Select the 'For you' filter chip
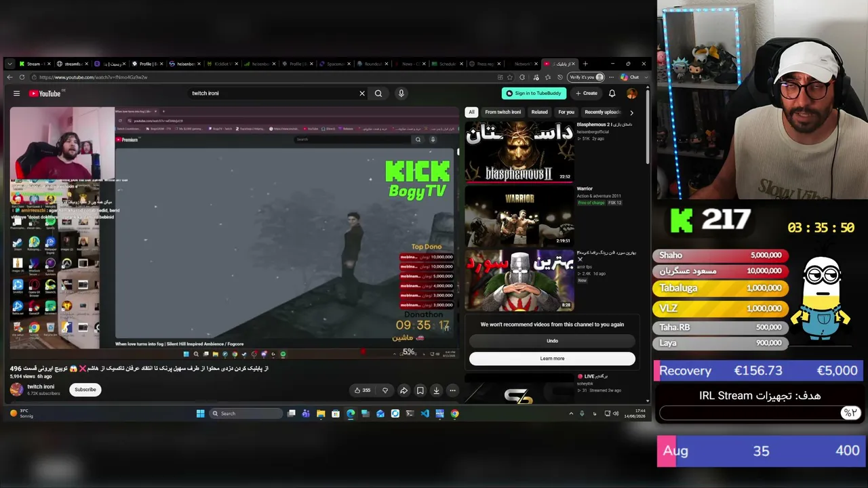 [566, 113]
